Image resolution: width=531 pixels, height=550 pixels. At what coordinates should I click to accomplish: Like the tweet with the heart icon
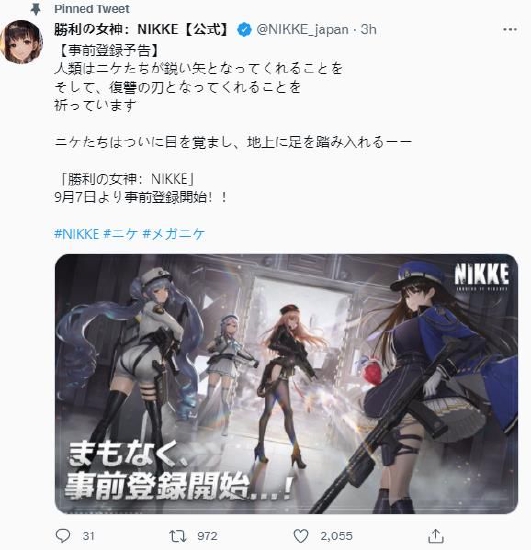click(x=301, y=536)
